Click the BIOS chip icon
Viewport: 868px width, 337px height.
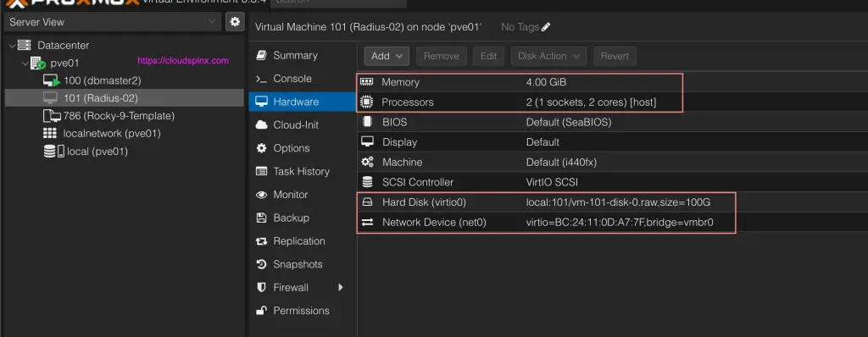tap(367, 122)
